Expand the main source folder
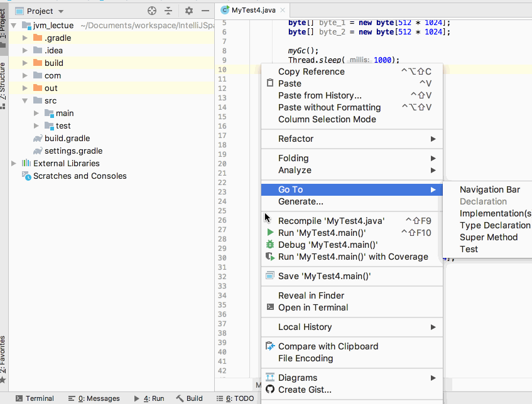The image size is (532, 404). click(36, 113)
